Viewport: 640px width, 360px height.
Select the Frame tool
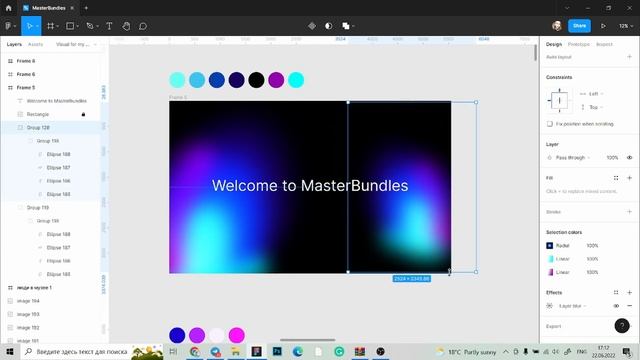pyautogui.click(x=50, y=26)
